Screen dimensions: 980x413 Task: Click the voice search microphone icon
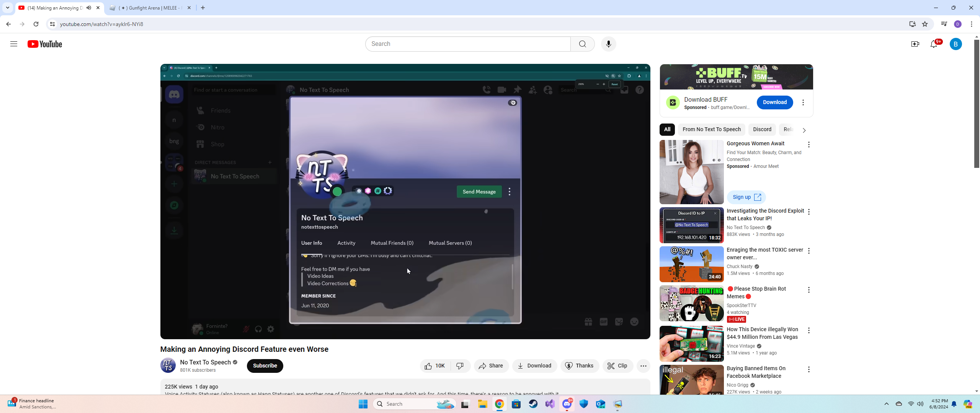coord(608,44)
